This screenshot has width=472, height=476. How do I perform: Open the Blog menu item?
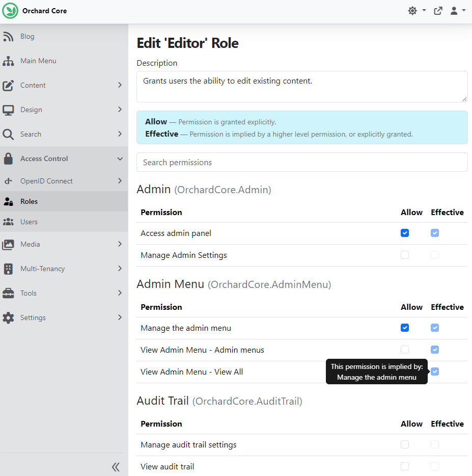pos(27,36)
